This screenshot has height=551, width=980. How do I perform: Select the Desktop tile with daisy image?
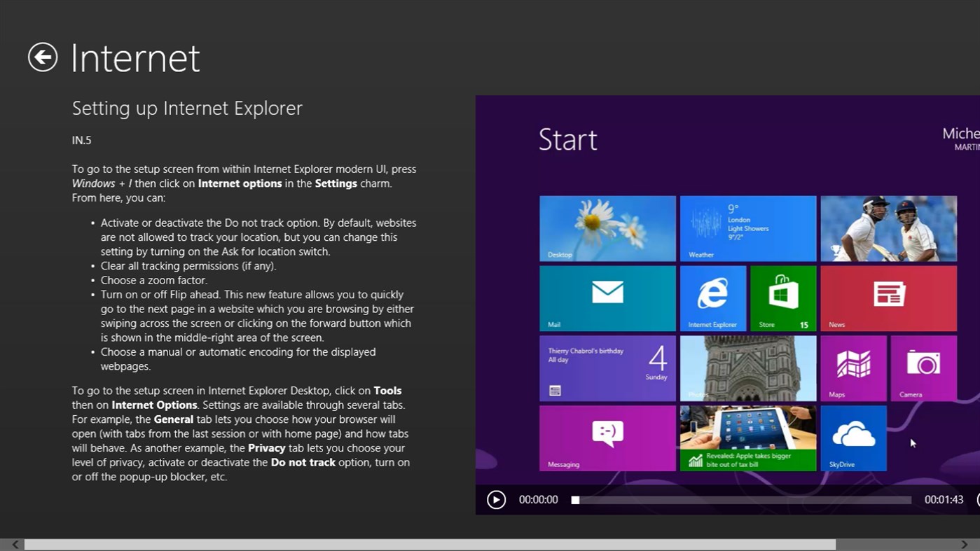tap(607, 228)
